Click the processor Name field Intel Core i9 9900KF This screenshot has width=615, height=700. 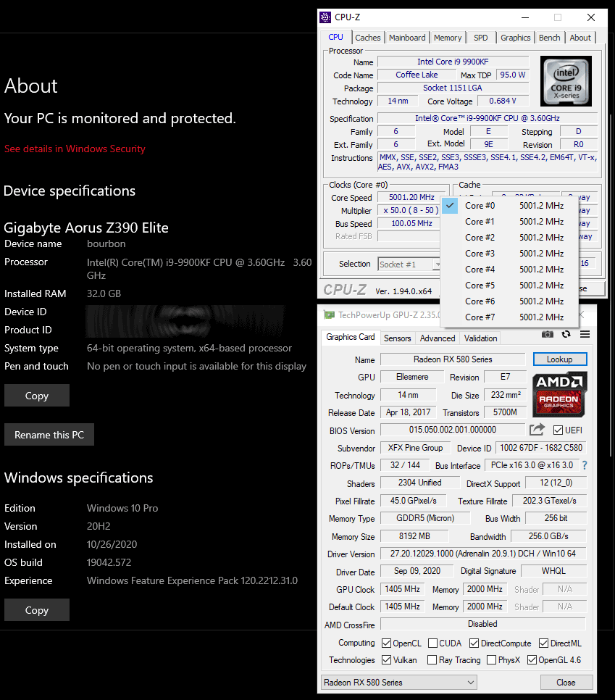tap(453, 62)
